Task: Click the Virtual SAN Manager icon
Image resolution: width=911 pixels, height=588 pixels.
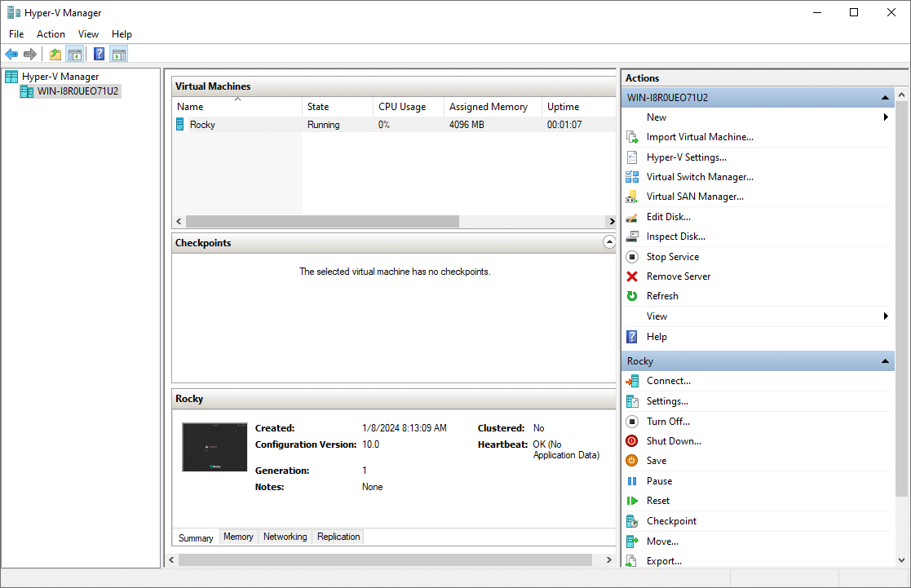Action: (x=632, y=197)
